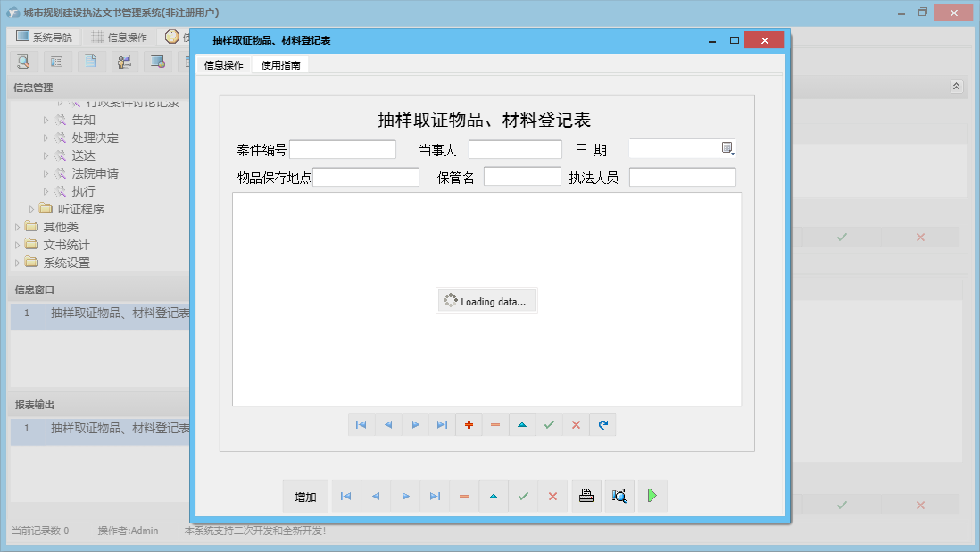Click the refresh data icon in record navigator
980x552 pixels.
[602, 424]
